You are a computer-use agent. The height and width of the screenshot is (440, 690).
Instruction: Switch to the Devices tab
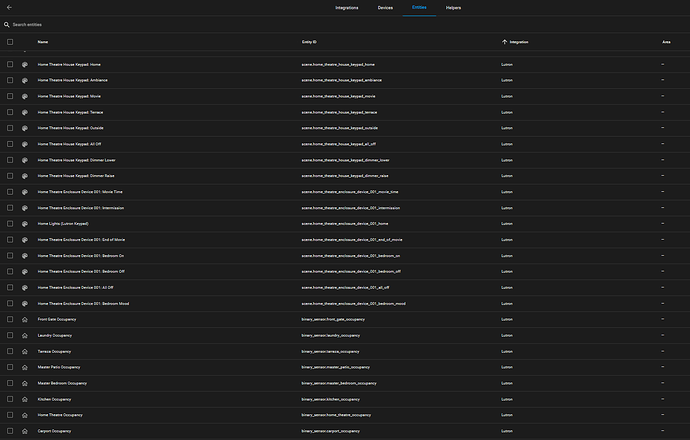click(385, 7)
